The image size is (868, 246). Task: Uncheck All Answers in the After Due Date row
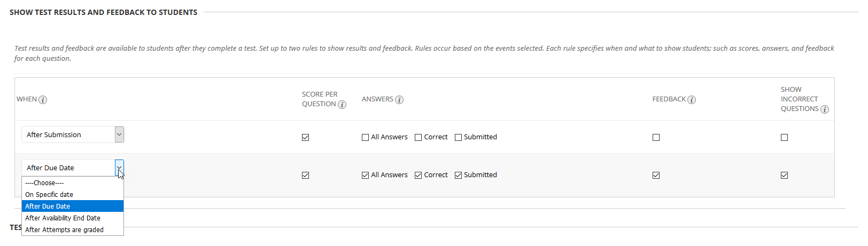(365, 175)
